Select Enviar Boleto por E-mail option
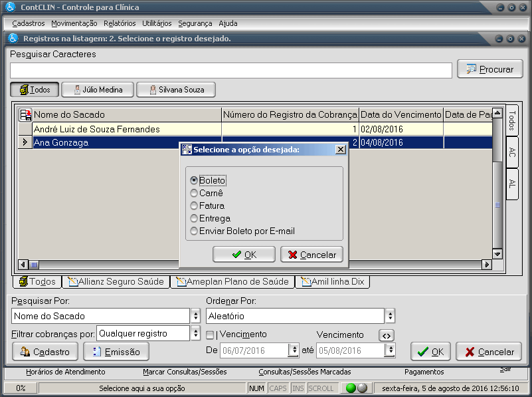Screen dimensions: 532x397 242,231
